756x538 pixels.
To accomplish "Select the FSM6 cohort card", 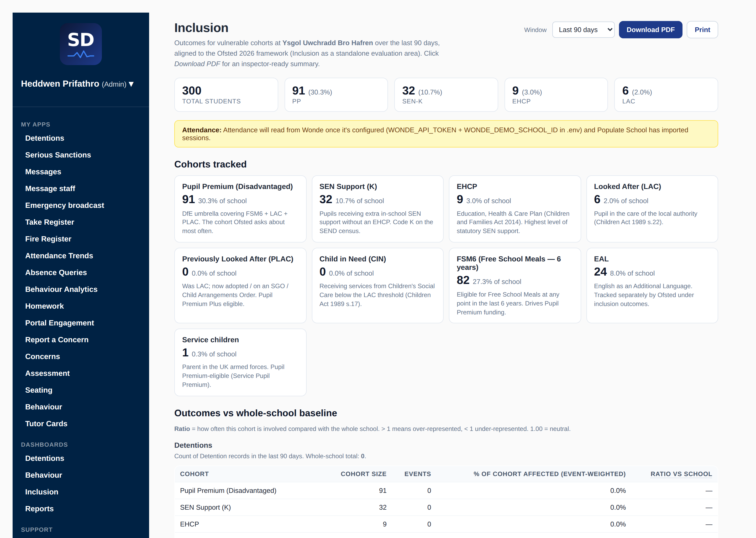I will point(515,286).
